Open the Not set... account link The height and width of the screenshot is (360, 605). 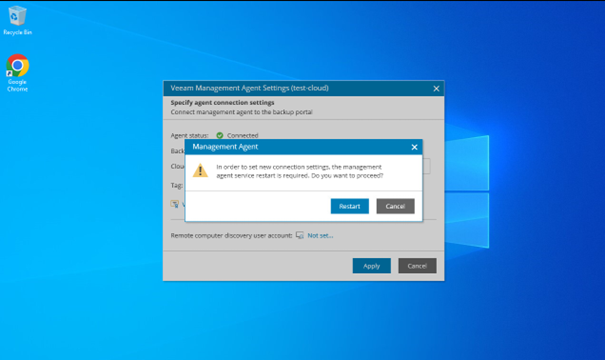[x=320, y=235]
